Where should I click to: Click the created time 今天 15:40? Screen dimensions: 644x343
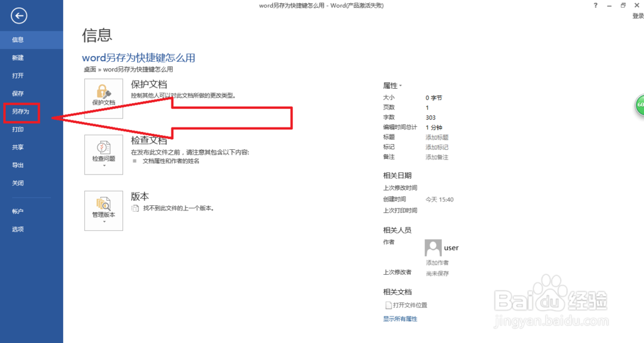pyautogui.click(x=439, y=199)
